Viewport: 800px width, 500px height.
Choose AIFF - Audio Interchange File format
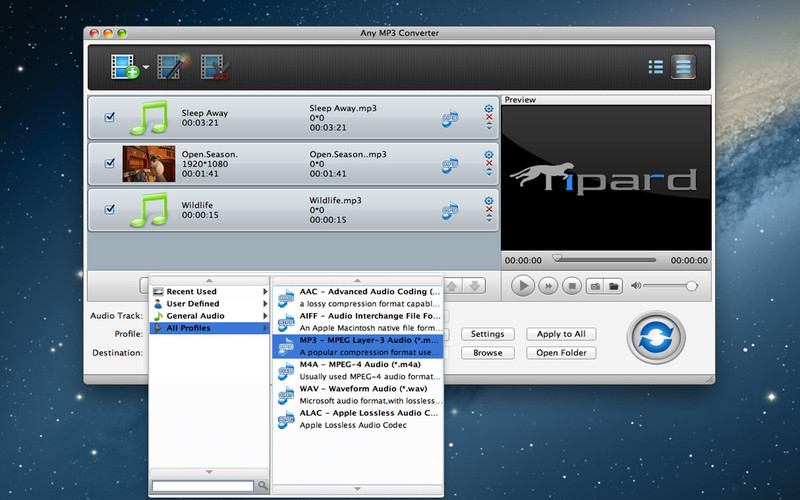[357, 322]
